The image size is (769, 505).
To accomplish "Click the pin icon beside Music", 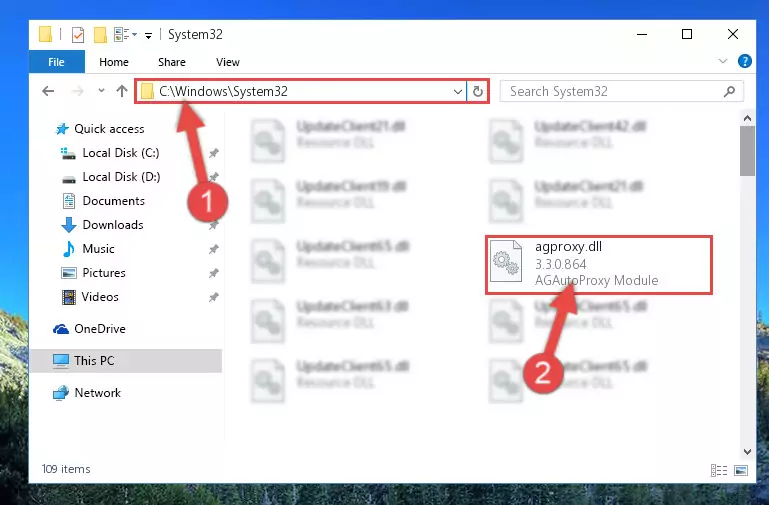I will coord(213,250).
